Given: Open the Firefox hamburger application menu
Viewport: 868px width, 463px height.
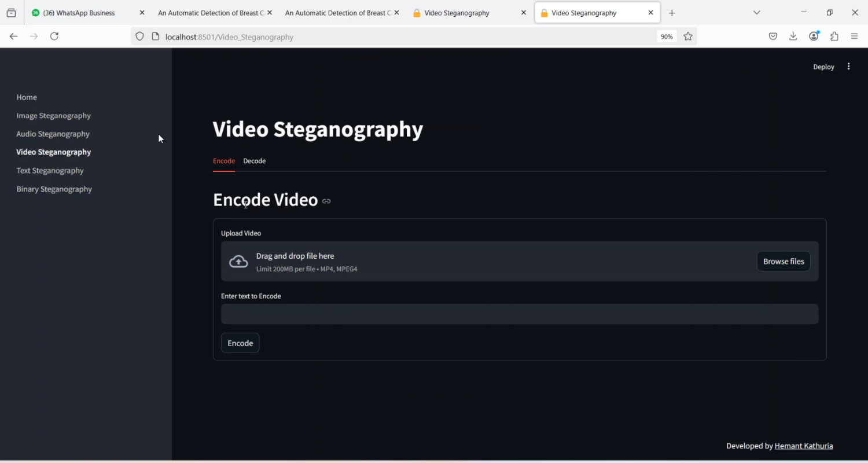Looking at the screenshot, I should coord(854,36).
